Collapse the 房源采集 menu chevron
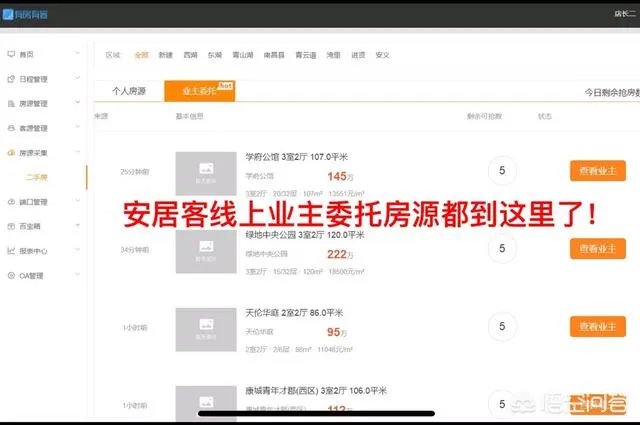The image size is (640, 425). [x=77, y=152]
